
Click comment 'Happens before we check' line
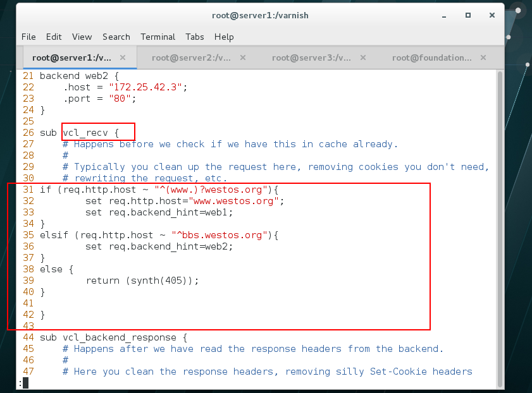pos(230,144)
